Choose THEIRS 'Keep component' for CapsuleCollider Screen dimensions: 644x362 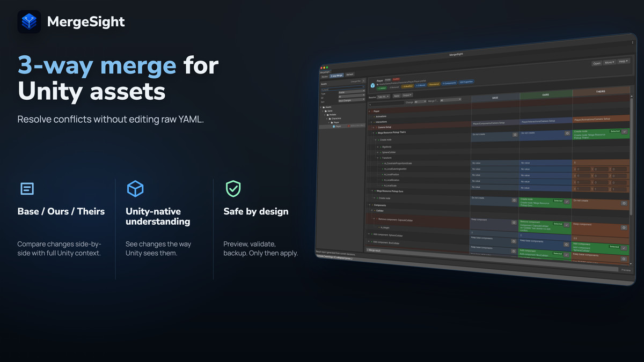[x=624, y=227]
